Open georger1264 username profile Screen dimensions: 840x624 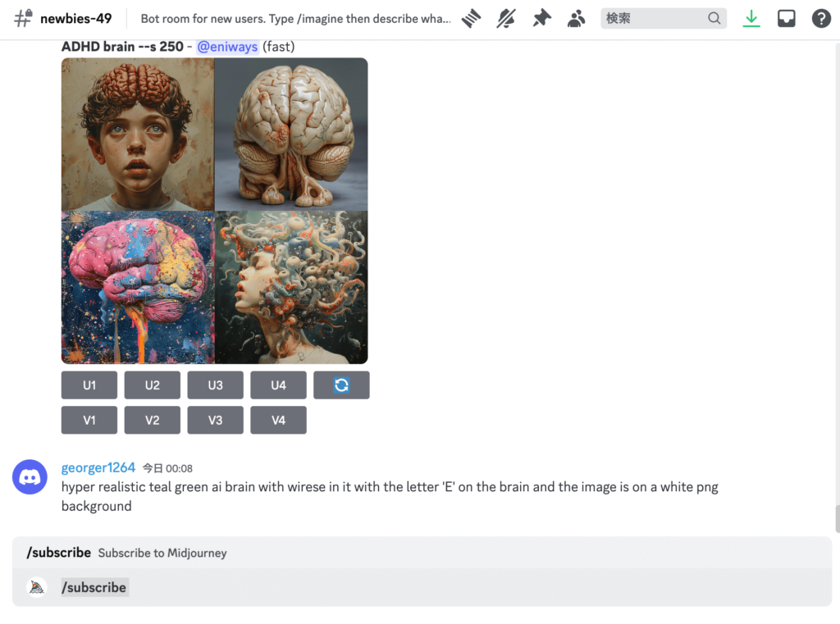pos(98,467)
